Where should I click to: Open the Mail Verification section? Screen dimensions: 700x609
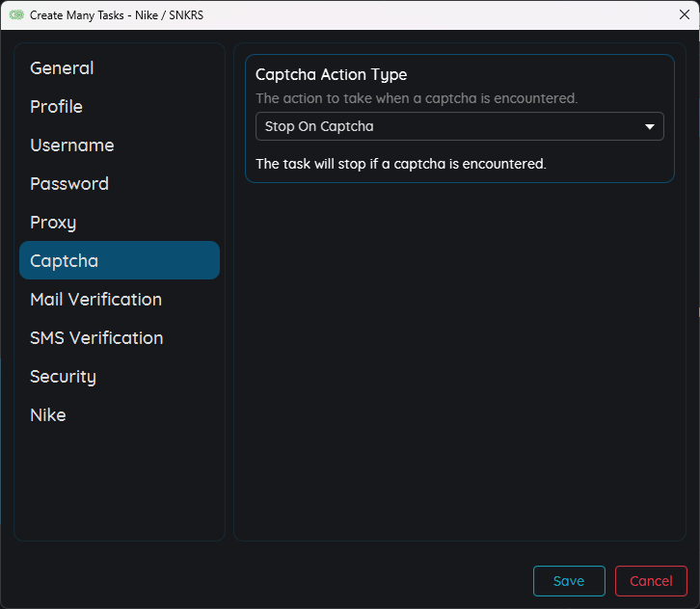point(95,300)
